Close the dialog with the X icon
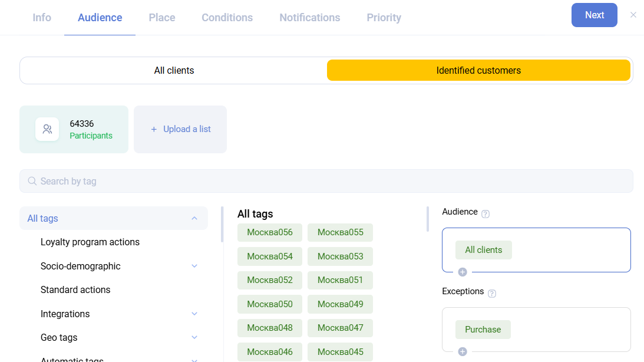Image resolution: width=644 pixels, height=362 pixels. 633,15
